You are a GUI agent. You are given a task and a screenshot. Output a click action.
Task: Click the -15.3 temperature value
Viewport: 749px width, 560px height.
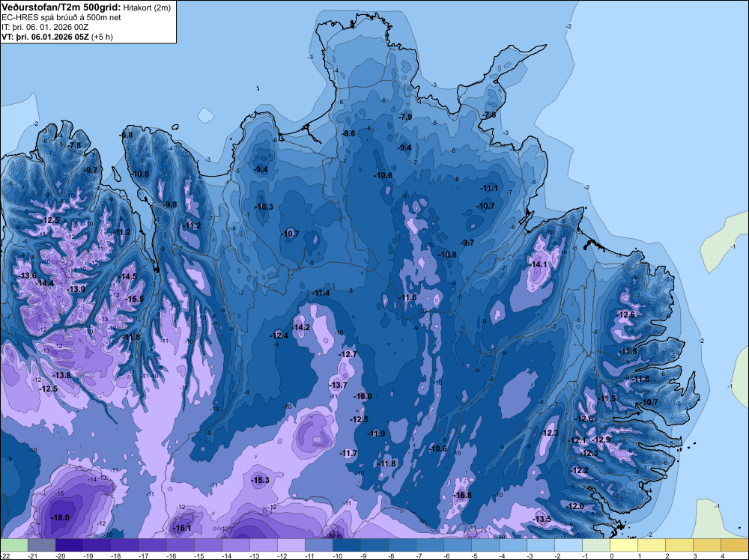261,481
